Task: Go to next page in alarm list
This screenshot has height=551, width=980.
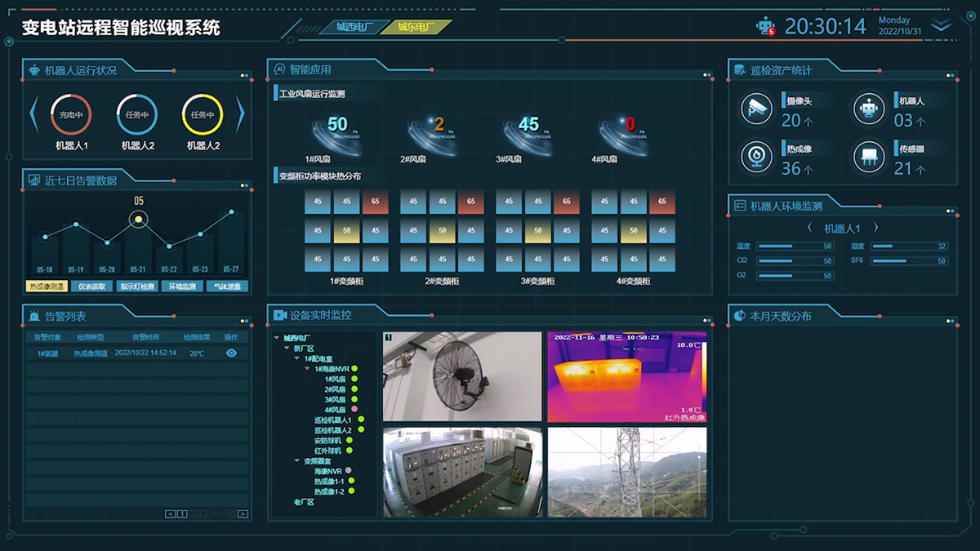Action: (x=243, y=513)
